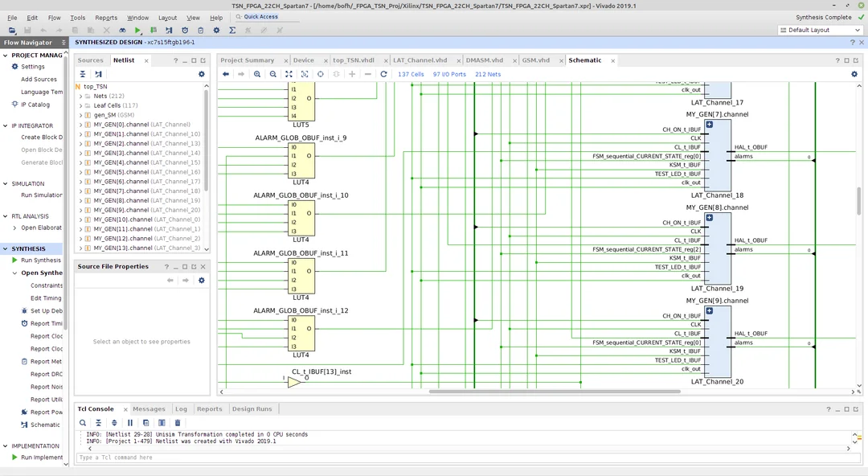Open Netlist panel settings gear

[202, 74]
